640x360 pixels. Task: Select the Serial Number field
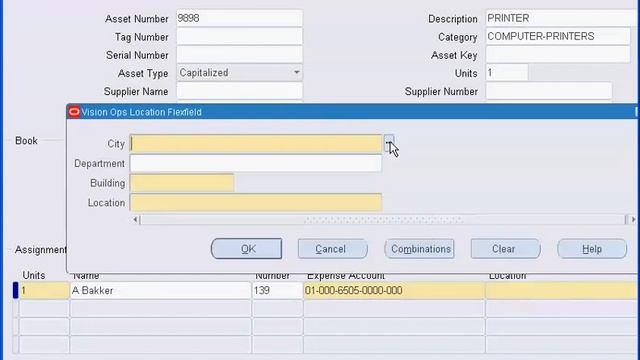click(x=240, y=55)
